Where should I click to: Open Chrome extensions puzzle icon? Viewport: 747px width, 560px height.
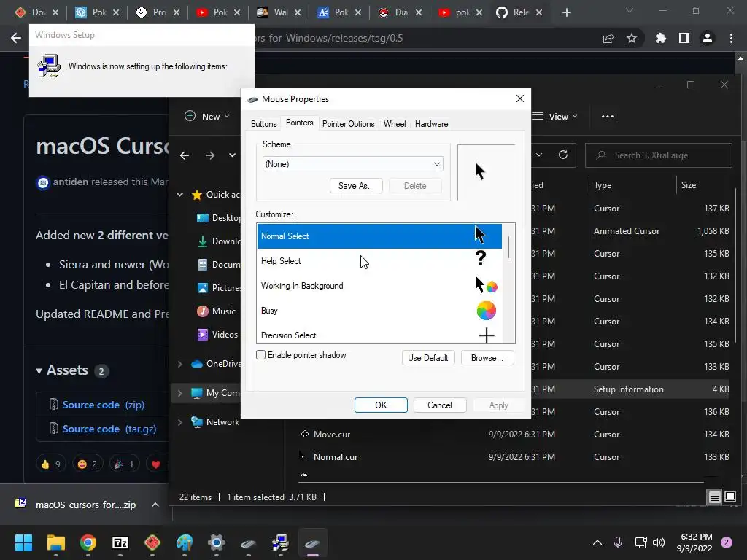pyautogui.click(x=661, y=38)
